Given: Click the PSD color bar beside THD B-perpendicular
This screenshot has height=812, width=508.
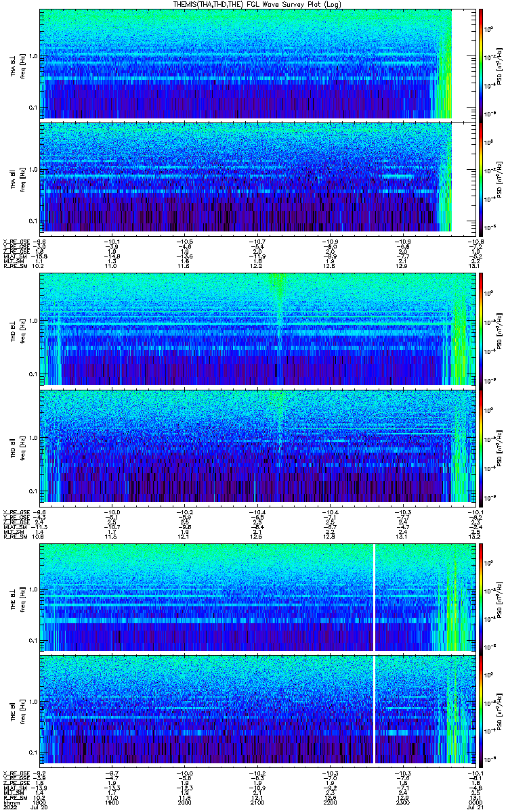Looking at the screenshot, I should 482,329.
